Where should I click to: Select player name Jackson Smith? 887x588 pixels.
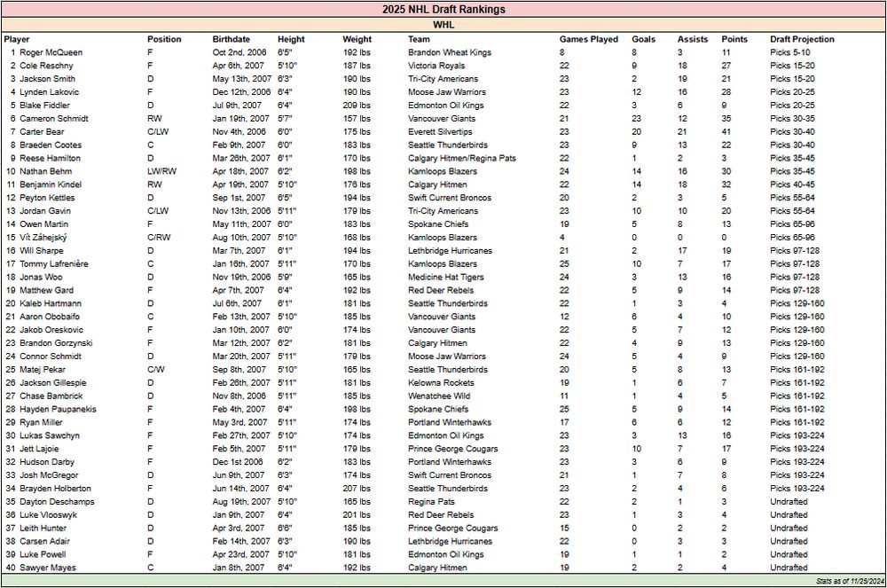48,79
